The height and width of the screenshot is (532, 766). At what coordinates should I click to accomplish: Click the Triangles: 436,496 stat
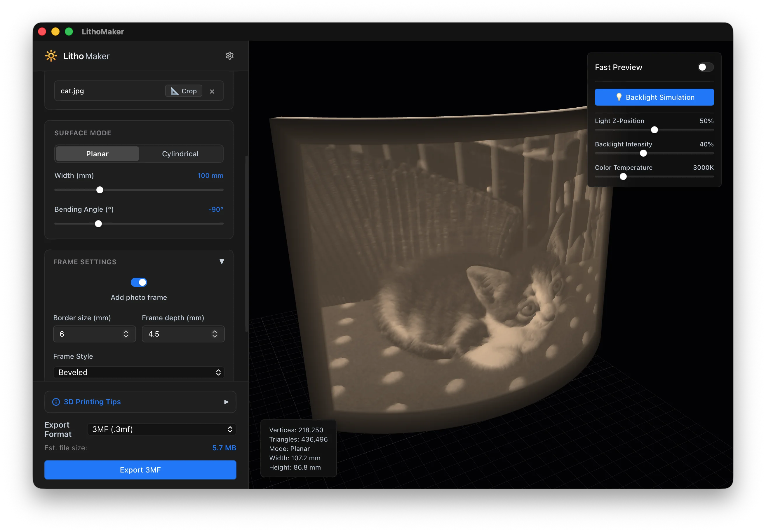coord(299,439)
